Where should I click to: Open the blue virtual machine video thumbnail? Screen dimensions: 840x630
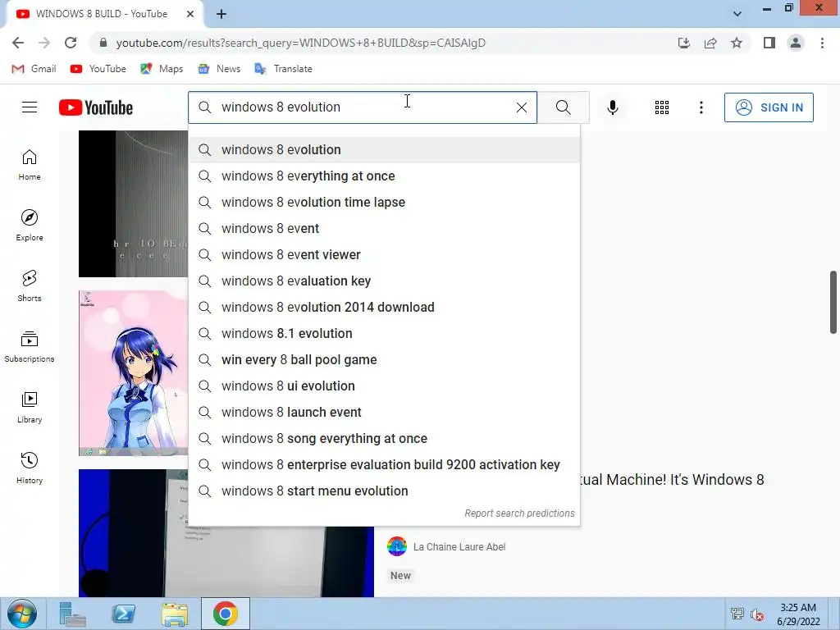pos(226,561)
